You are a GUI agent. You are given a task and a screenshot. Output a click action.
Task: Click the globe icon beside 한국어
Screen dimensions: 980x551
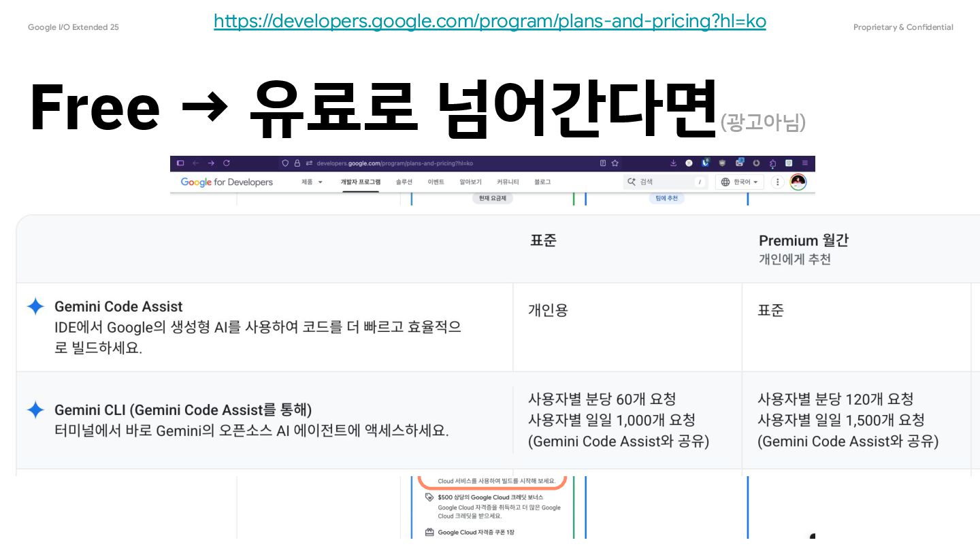pyautogui.click(x=725, y=182)
